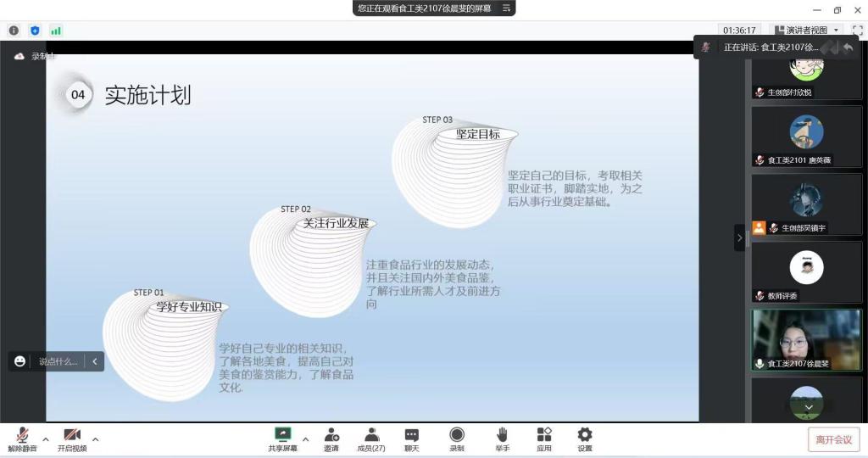Click the Unmute microphone icon
868x458 pixels.
click(x=22, y=435)
